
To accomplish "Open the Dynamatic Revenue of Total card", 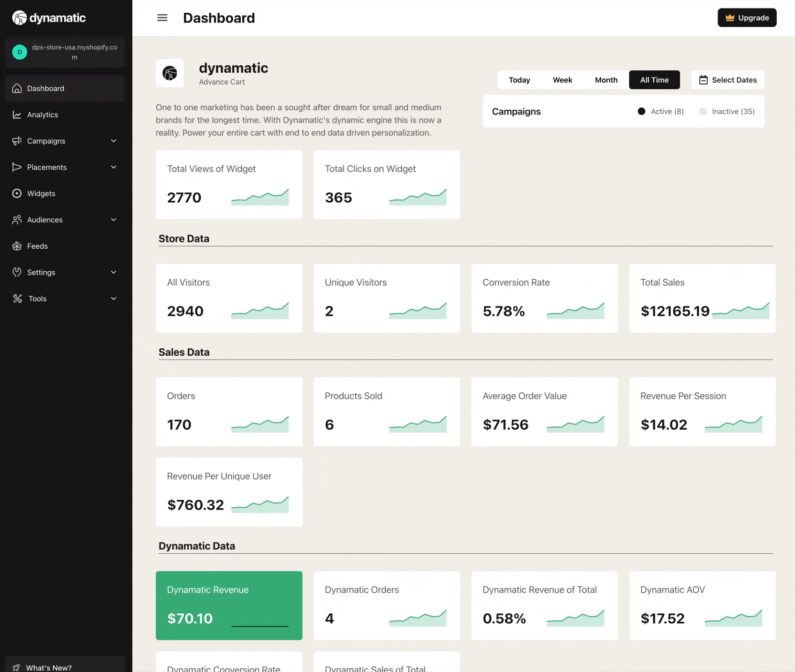I will pyautogui.click(x=544, y=605).
